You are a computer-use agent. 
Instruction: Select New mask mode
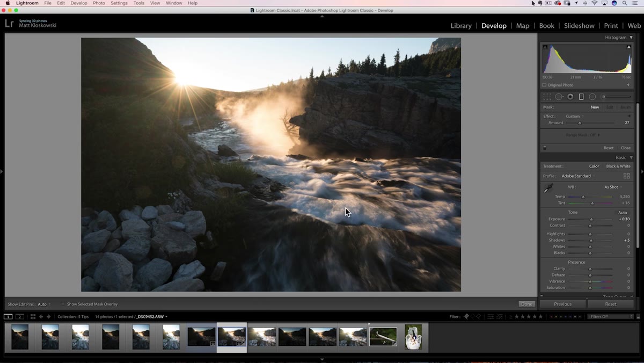(595, 107)
